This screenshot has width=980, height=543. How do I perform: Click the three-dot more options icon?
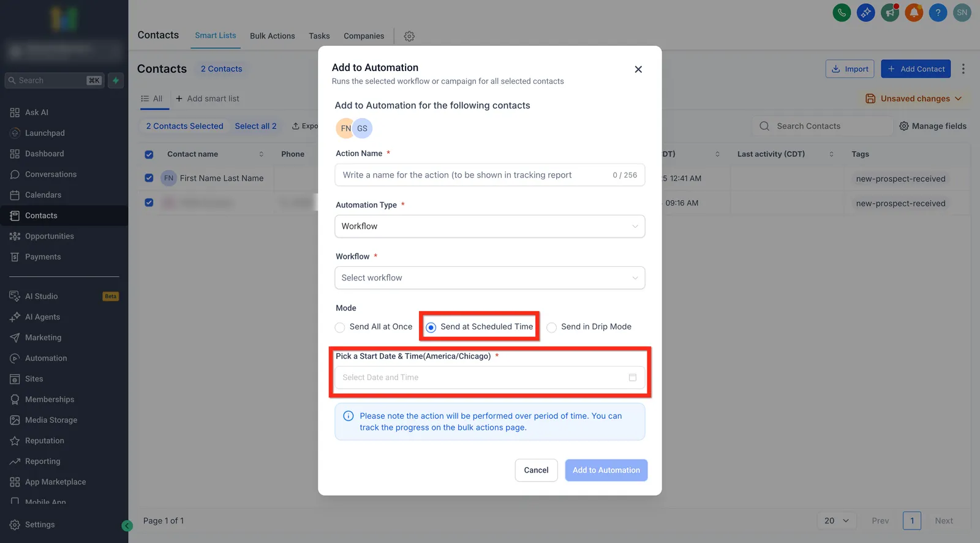click(963, 69)
